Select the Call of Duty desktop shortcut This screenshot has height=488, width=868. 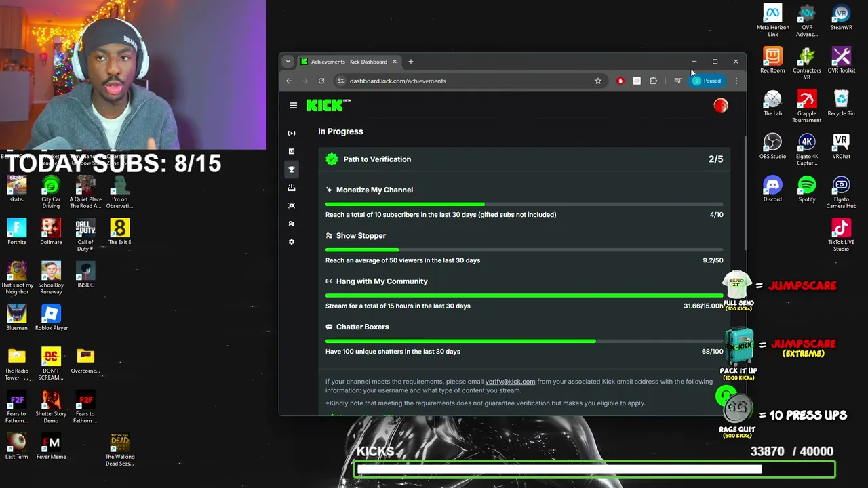[x=85, y=235]
